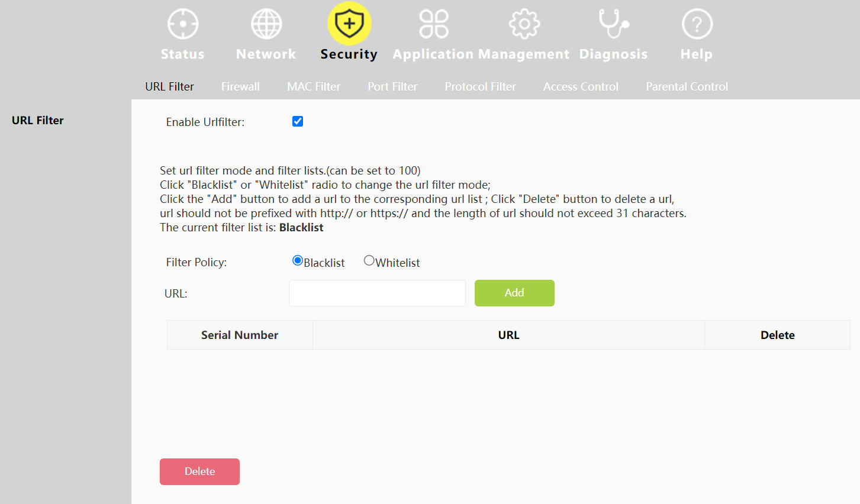Select URL Filter in left sidebar
Image resolution: width=860 pixels, height=504 pixels.
tap(38, 120)
